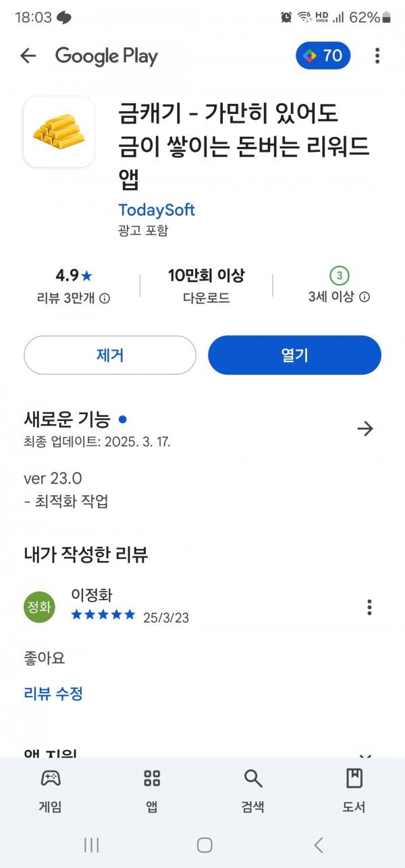The height and width of the screenshot is (868, 405).
Task: Tap the info icon beside 3세 이상
Action: tap(364, 297)
